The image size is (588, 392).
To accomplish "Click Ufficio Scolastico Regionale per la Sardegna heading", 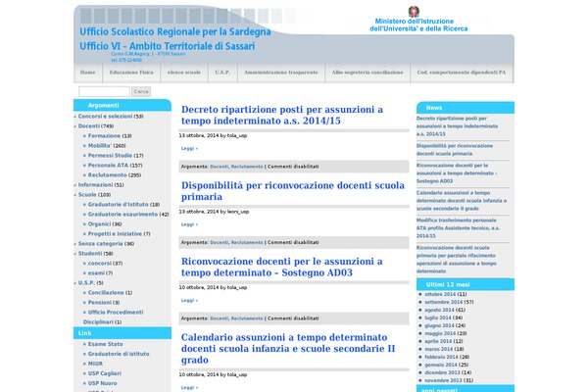I will [175, 32].
